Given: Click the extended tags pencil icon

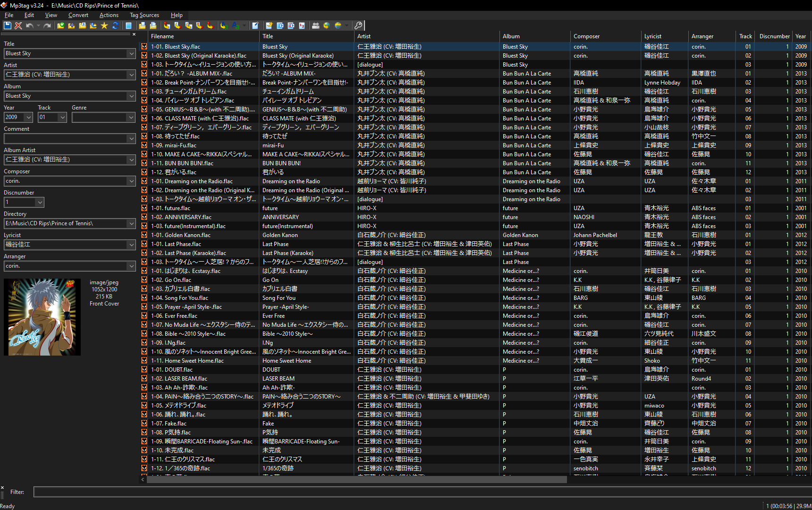Looking at the screenshot, I should [255, 25].
